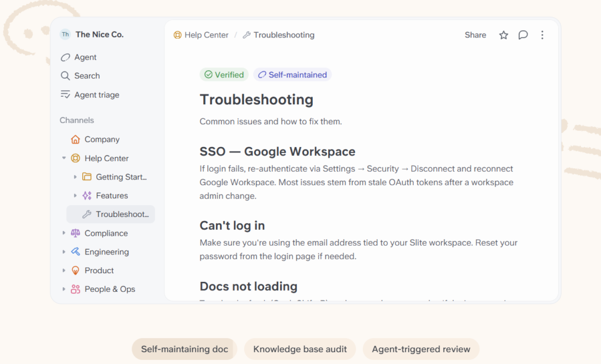Collapse the Help Center channel

[x=63, y=158]
